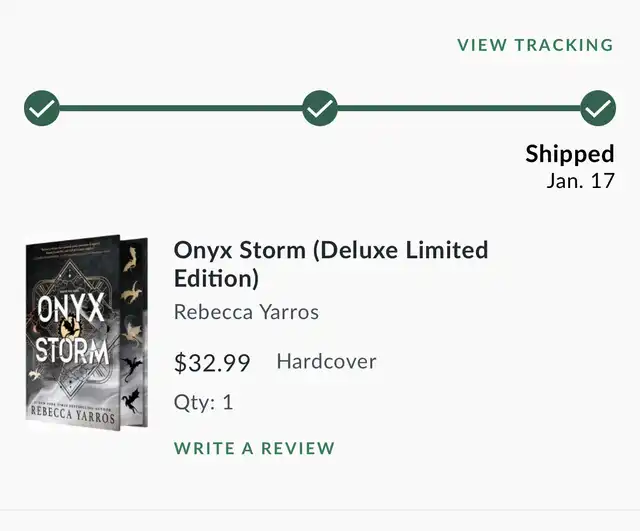Open the Write a Review link
Viewport: 640px width, 531px height.
click(x=254, y=448)
